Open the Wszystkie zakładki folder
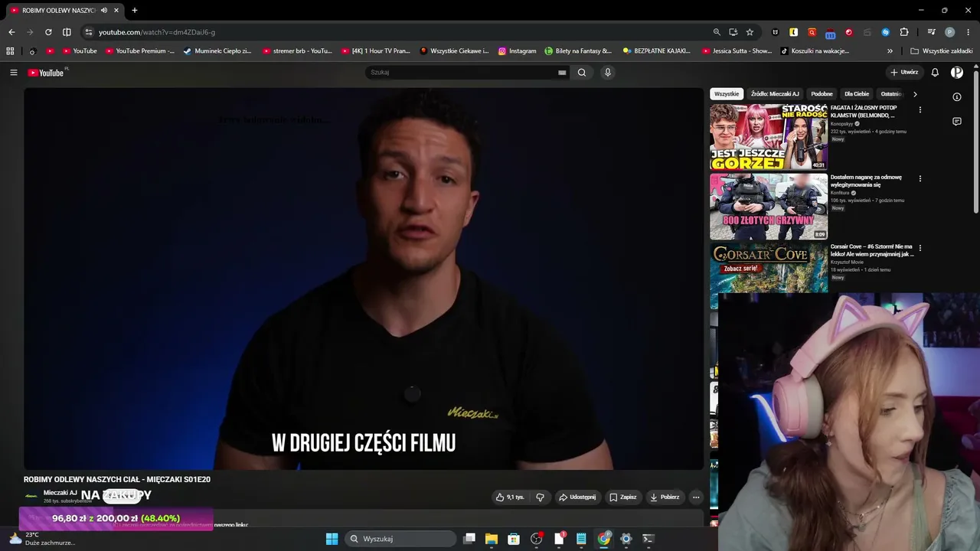The width and height of the screenshot is (980, 551). coord(942,51)
